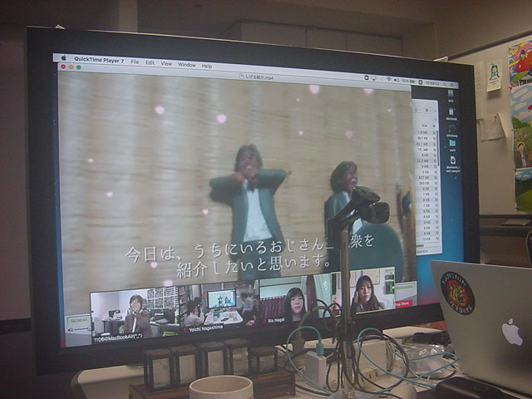Click the red Stop Share button
The width and height of the screenshot is (532, 399).
pos(404,303)
